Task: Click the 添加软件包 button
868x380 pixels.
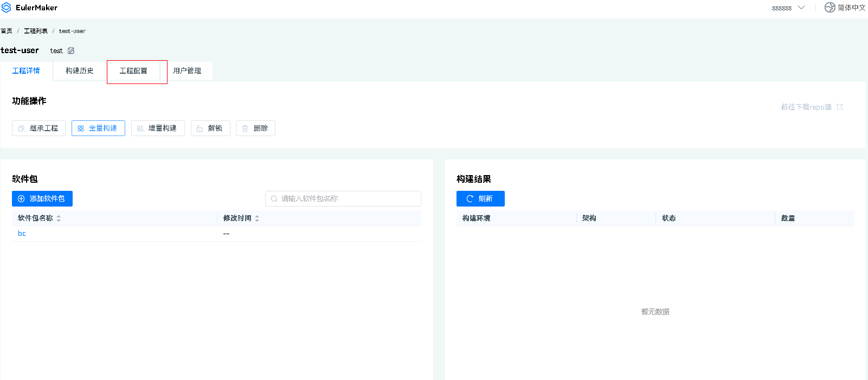Action: [42, 199]
